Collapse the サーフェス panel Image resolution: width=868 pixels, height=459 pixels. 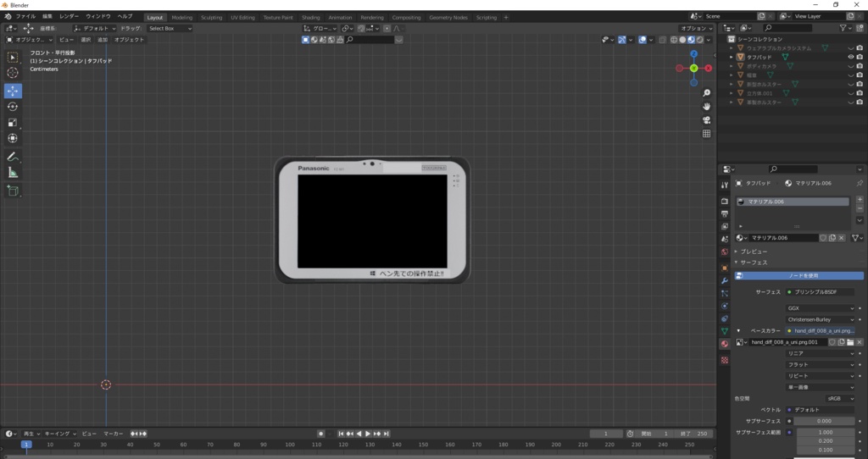click(754, 263)
